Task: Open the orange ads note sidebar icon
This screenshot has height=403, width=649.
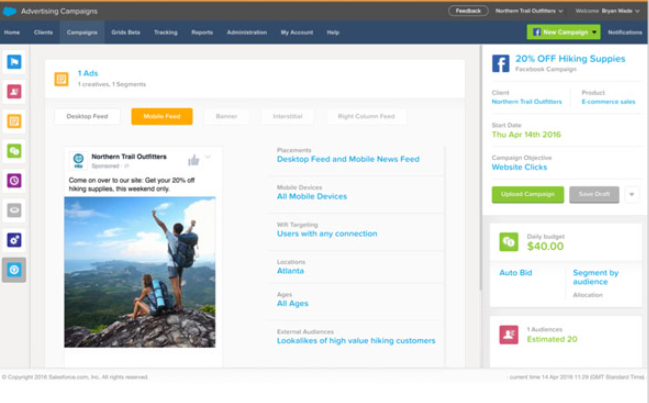Action: (14, 121)
